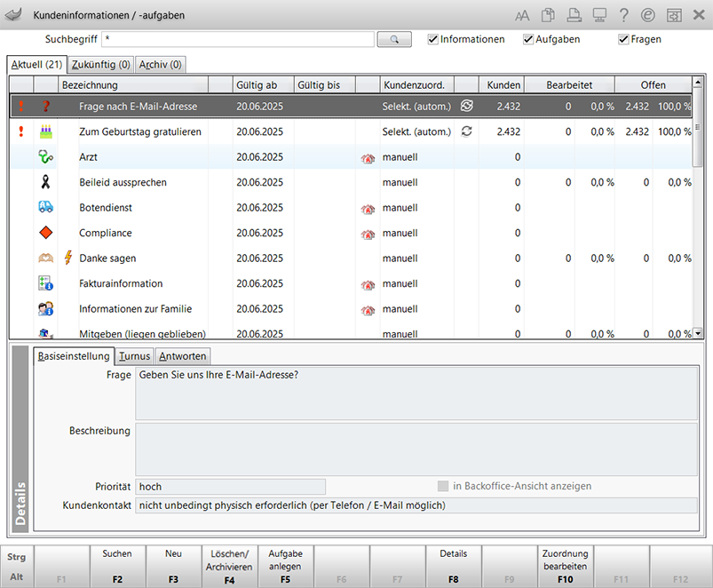713x588 pixels.
Task: Click the magnifier search button beside Suchbegriff
Action: coord(394,39)
